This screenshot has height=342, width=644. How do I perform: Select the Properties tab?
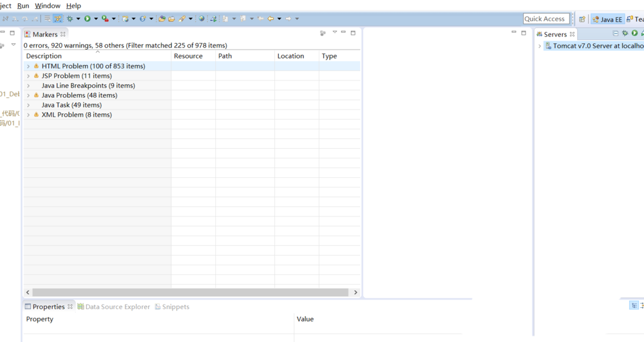(x=48, y=307)
